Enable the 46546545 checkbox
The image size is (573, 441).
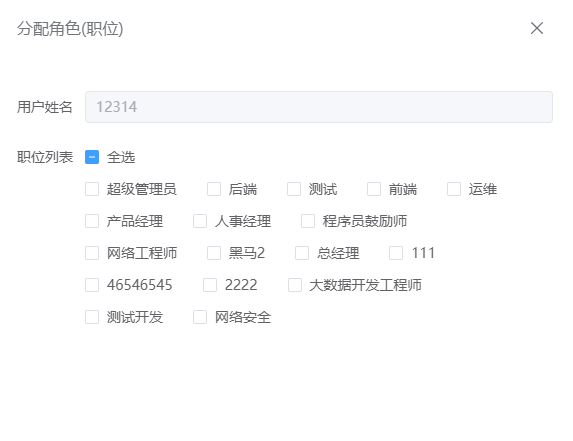pos(92,285)
